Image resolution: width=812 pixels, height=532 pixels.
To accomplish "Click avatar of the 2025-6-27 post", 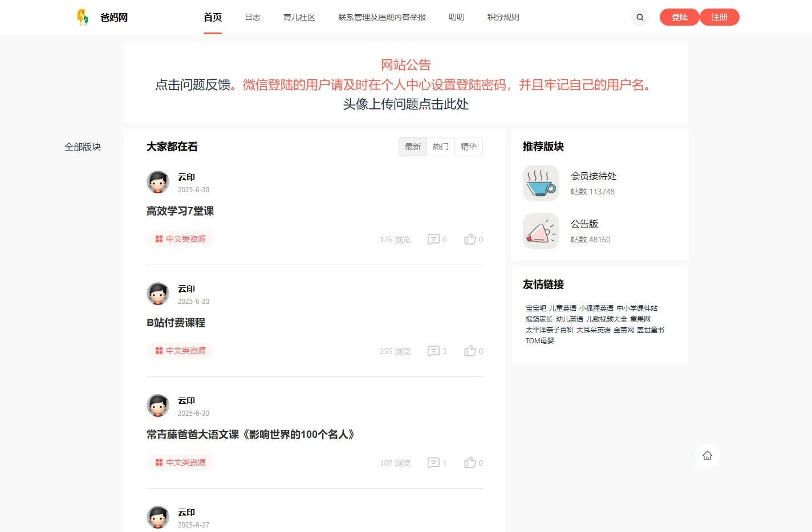I will pyautogui.click(x=158, y=517).
